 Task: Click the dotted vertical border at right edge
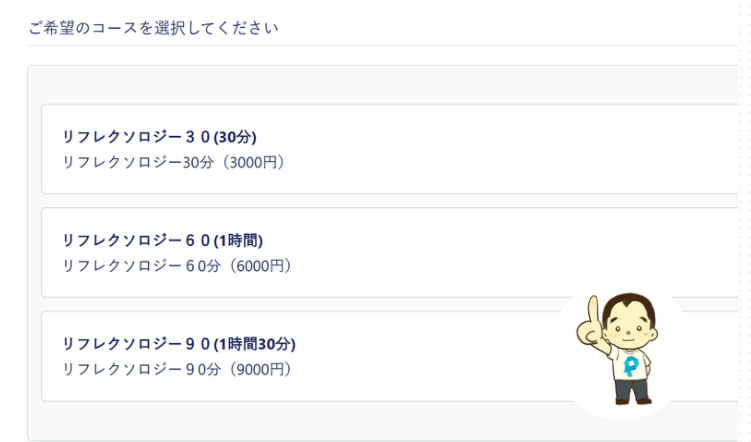tap(744, 221)
